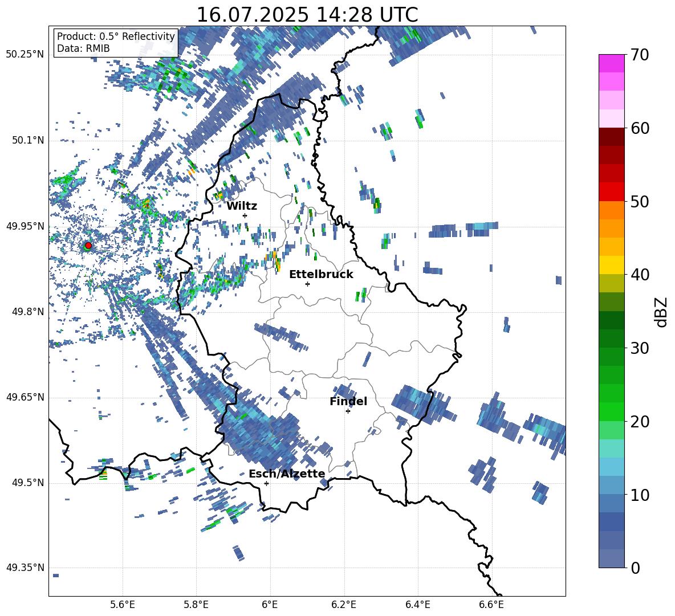Image resolution: width=675 pixels, height=616 pixels.
Task: Click the 50.25°N latitude tick label
Action: (25, 55)
